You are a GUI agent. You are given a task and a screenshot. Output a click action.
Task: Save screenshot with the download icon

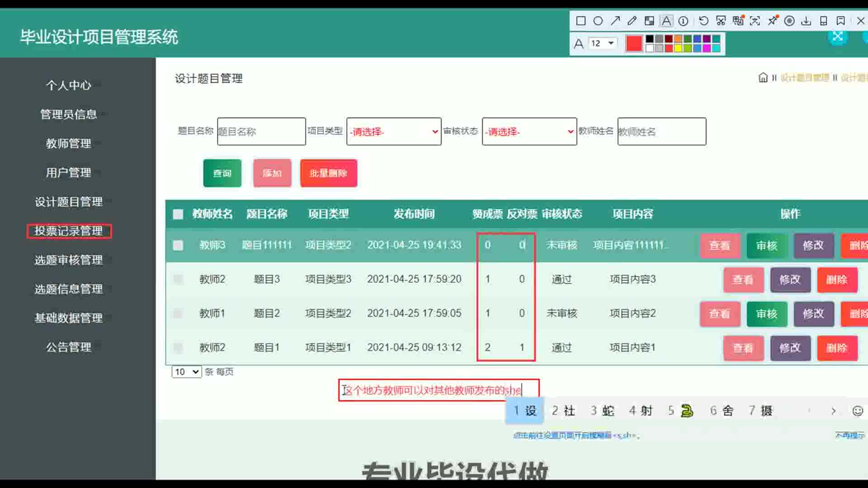(x=806, y=21)
